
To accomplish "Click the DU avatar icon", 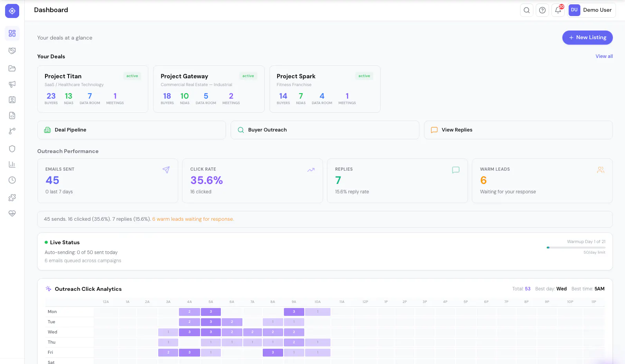I will tap(574, 10).
